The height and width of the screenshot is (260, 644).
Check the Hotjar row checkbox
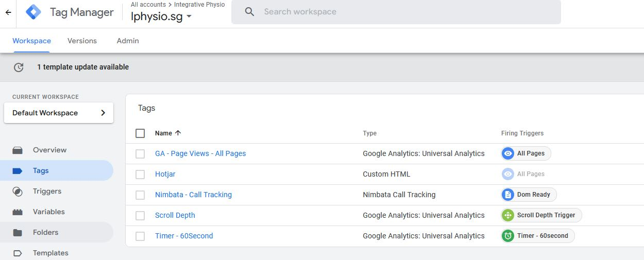140,175
